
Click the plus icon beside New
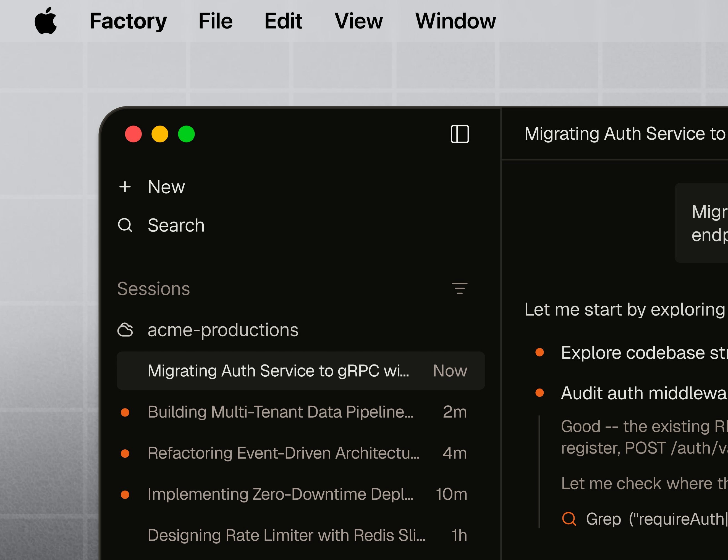[125, 187]
